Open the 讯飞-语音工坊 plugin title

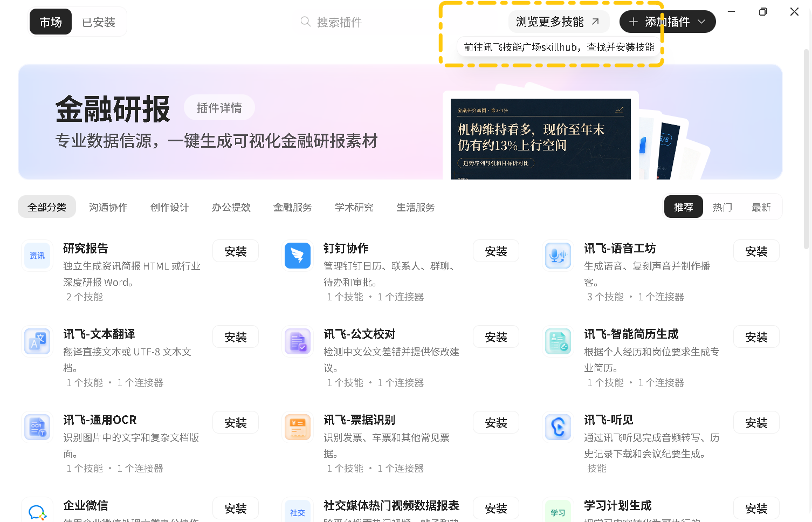620,249
